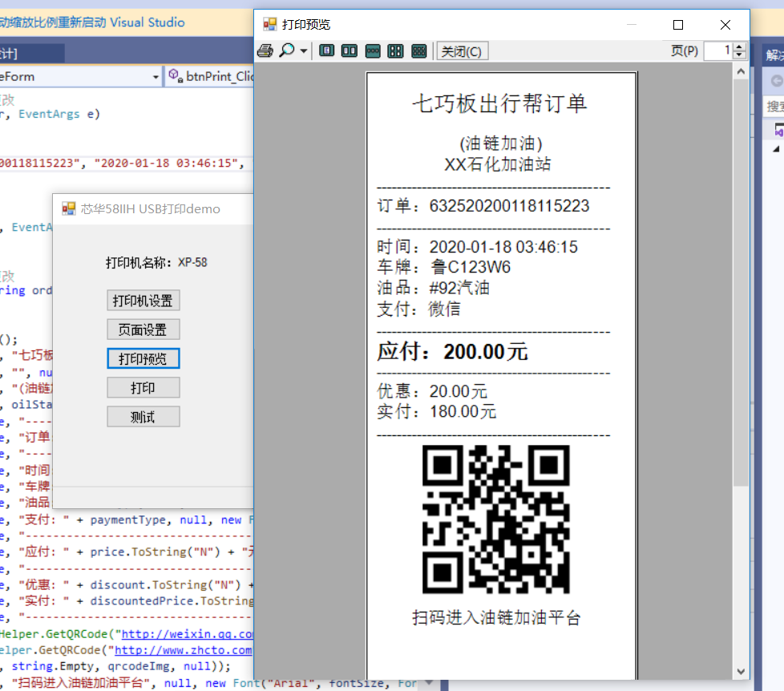Click the back arrow icon in Solution Explorer
Viewport: 784px width, 691px height.
click(x=776, y=80)
